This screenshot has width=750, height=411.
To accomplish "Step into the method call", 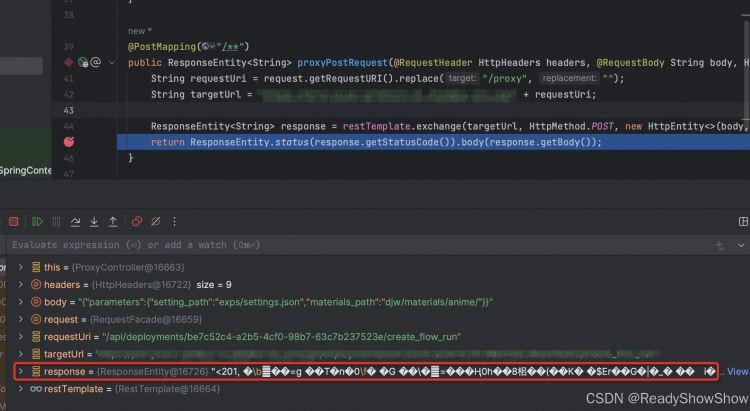I will click(94, 222).
